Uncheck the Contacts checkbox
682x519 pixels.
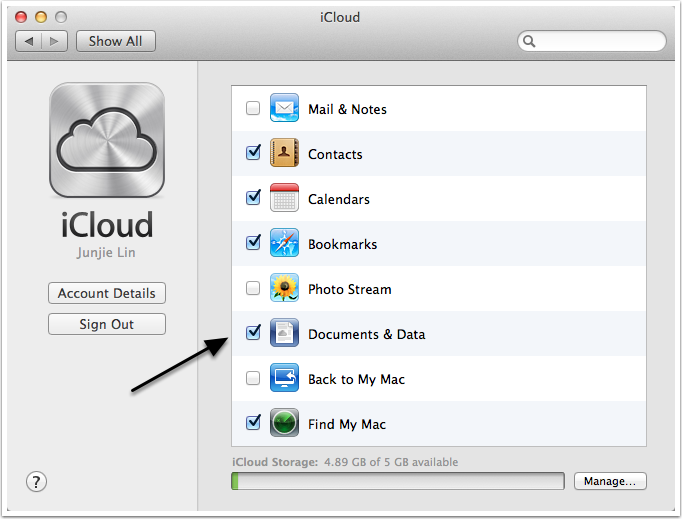pos(253,153)
